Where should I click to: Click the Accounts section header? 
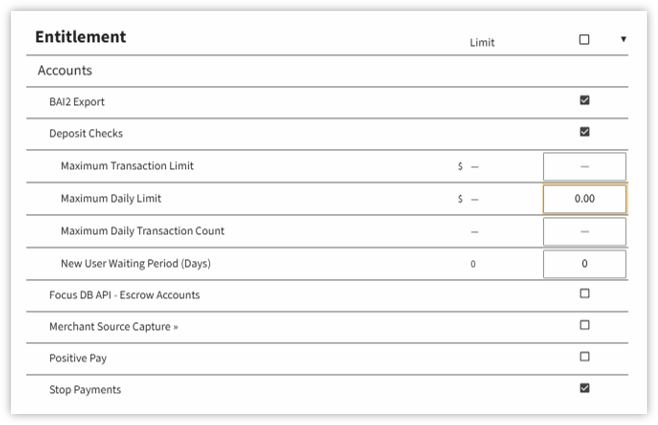[65, 70]
